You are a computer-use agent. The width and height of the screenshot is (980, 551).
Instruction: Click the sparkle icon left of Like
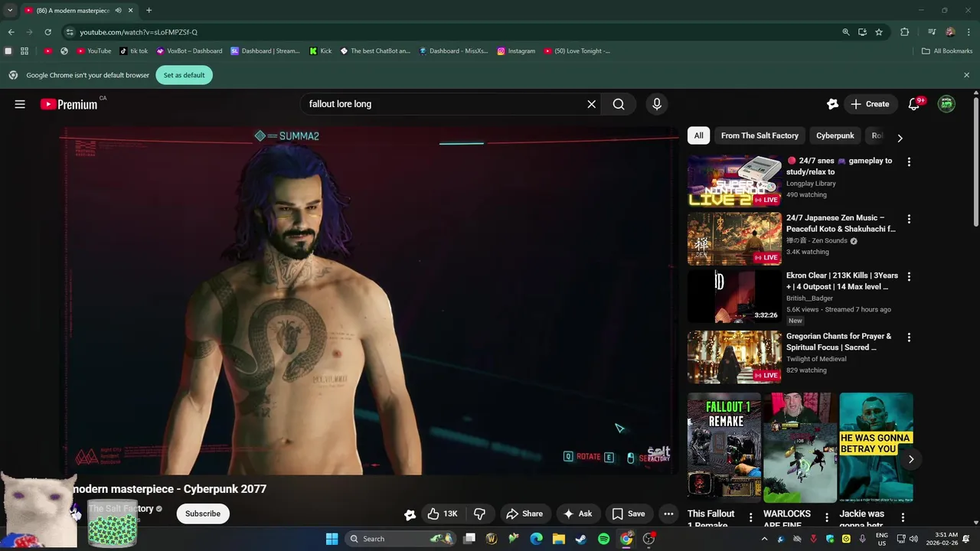coord(410,514)
